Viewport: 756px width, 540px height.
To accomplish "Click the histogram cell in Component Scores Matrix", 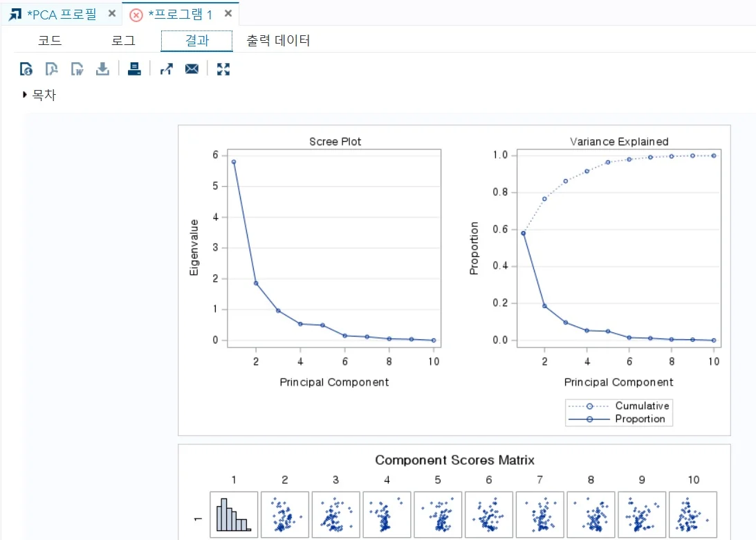I will pos(234,512).
